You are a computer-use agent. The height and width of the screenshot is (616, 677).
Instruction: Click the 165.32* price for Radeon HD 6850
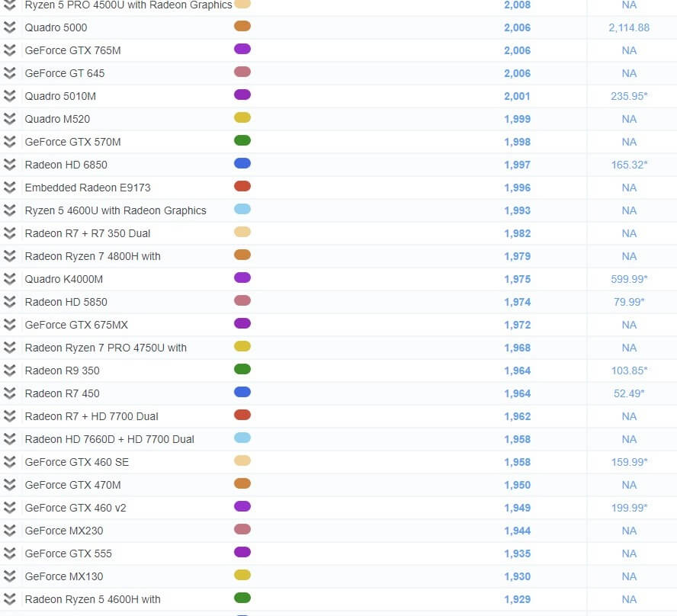click(x=629, y=165)
